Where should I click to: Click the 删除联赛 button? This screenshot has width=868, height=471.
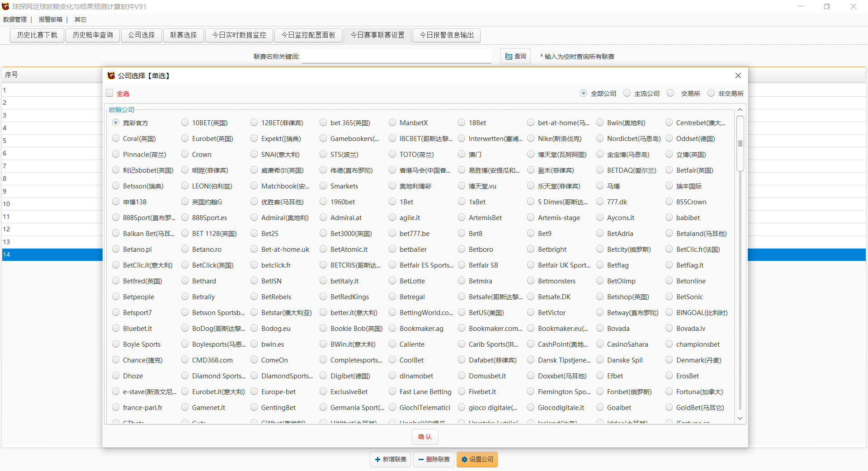click(434, 459)
